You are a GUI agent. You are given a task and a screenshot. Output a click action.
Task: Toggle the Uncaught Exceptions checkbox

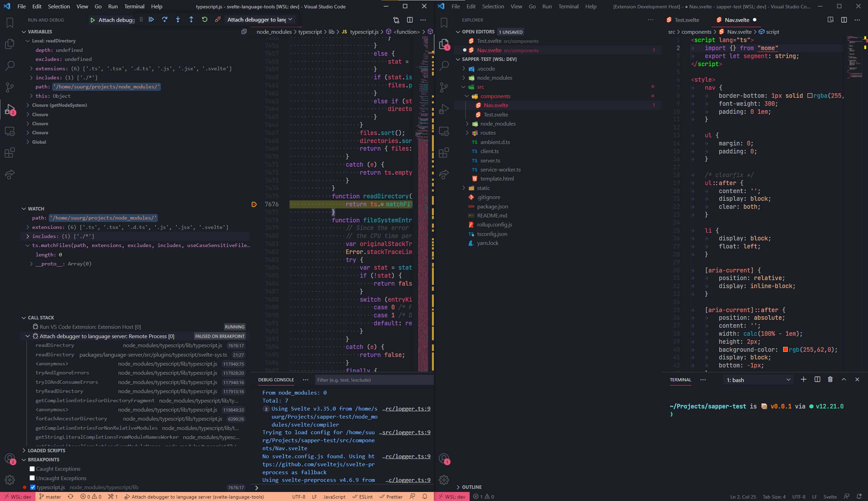(x=32, y=478)
